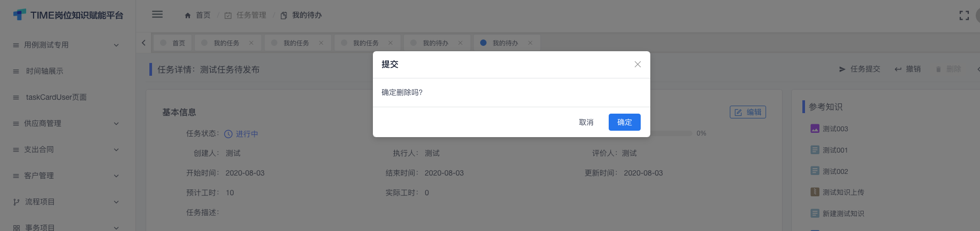Click 我的待办 breadcrumb item
This screenshot has width=980, height=231.
pos(301,15)
